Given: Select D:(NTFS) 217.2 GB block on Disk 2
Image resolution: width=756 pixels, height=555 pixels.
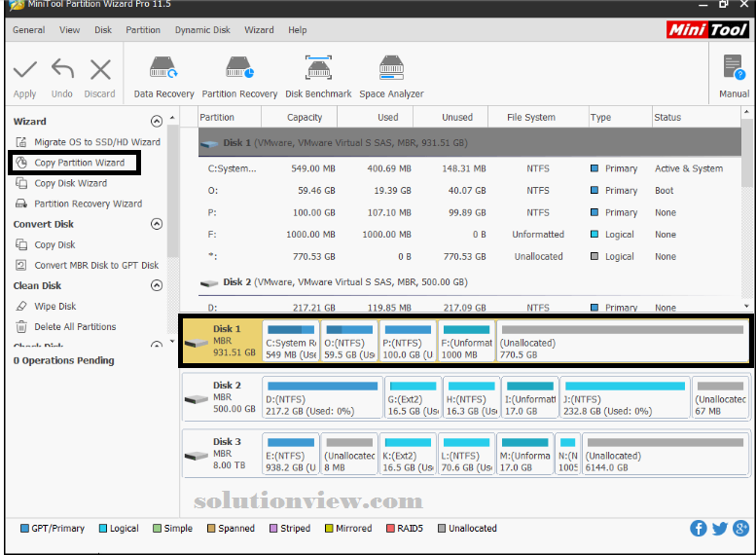Looking at the screenshot, I should tap(323, 398).
